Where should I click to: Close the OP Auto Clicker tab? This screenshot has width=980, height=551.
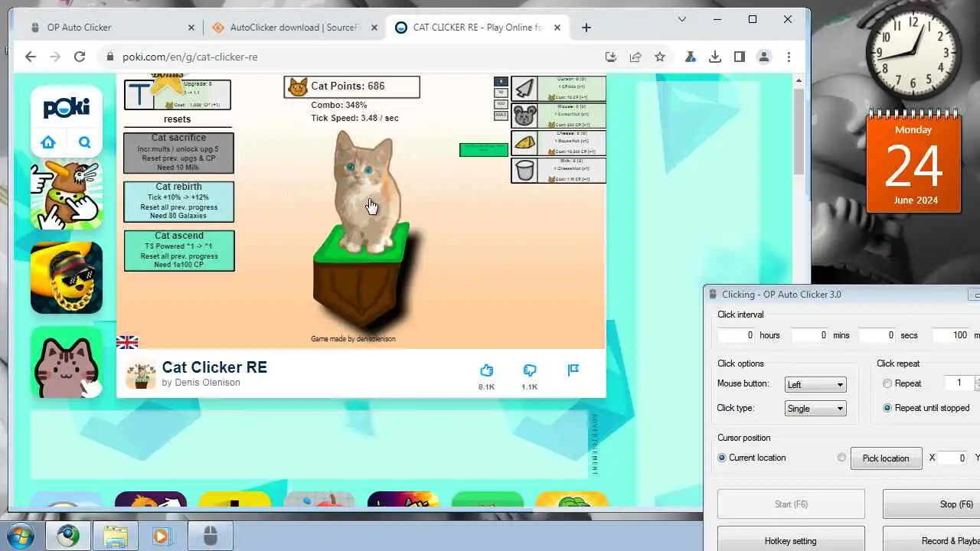coord(191,28)
